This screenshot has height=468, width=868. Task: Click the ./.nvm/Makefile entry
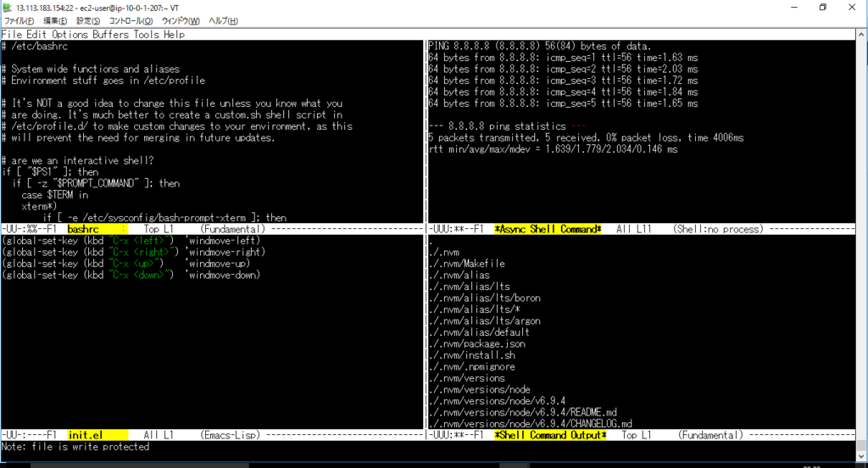pos(467,264)
